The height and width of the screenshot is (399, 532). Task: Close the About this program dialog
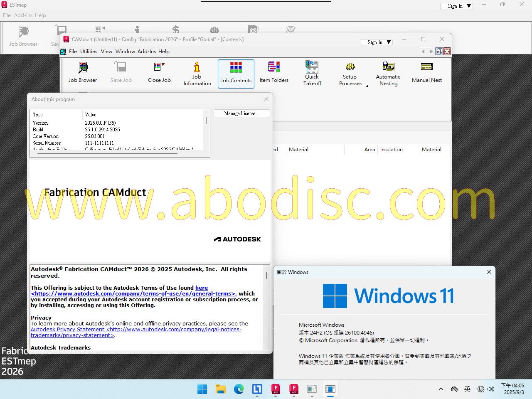point(266,99)
